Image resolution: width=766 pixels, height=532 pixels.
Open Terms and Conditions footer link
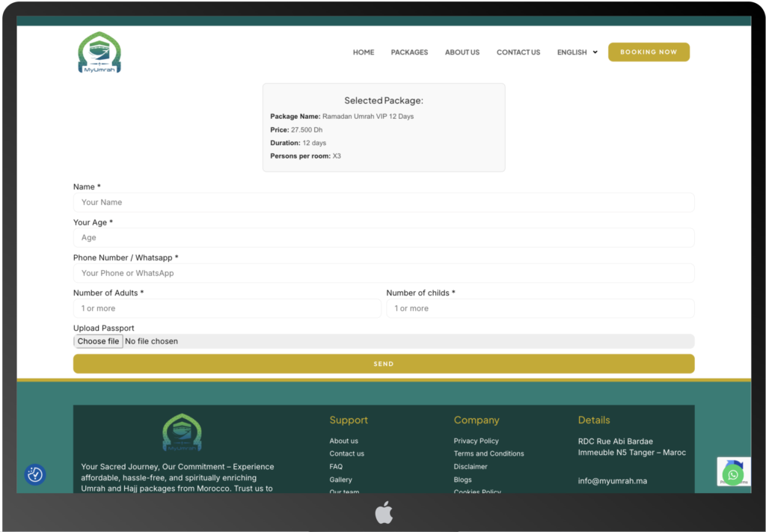[488, 453]
